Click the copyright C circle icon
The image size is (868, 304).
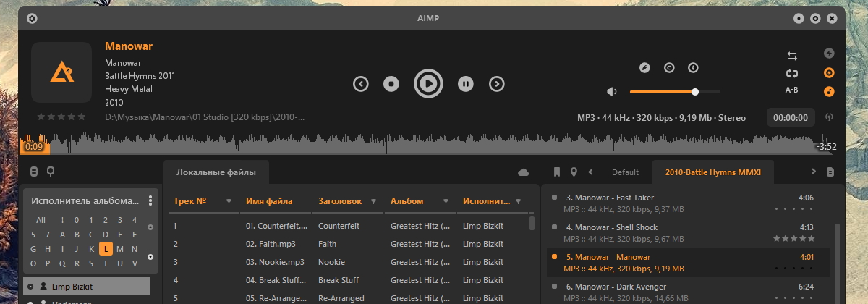(669, 67)
